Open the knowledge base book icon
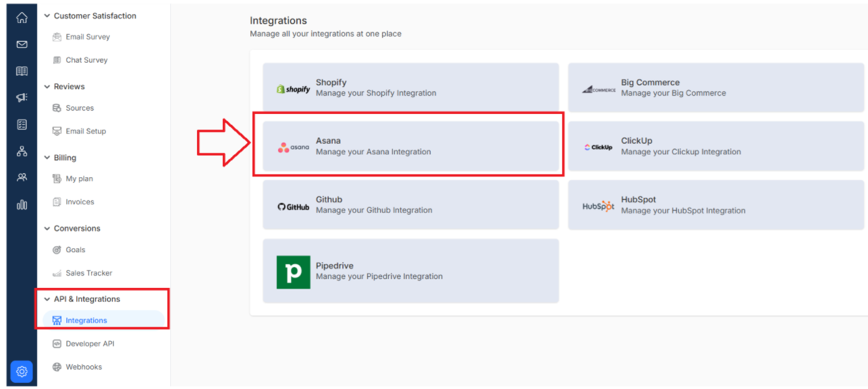868x389 pixels. click(x=22, y=71)
